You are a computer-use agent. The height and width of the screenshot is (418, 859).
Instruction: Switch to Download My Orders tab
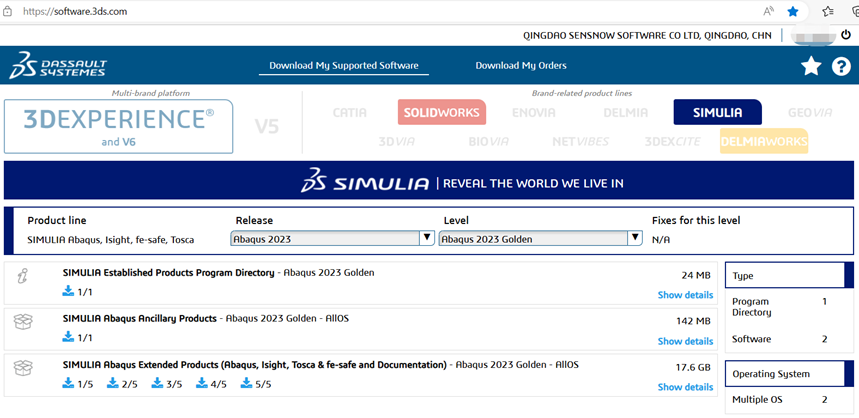tap(521, 66)
